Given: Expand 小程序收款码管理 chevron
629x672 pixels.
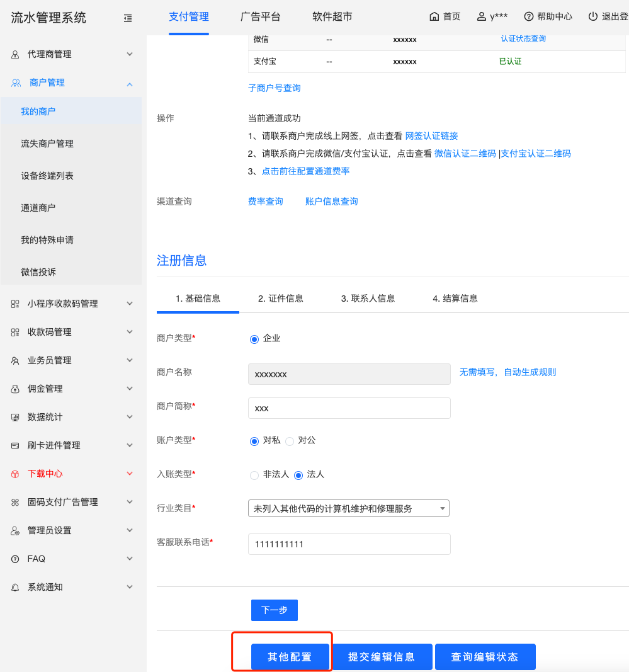Looking at the screenshot, I should 130,304.
